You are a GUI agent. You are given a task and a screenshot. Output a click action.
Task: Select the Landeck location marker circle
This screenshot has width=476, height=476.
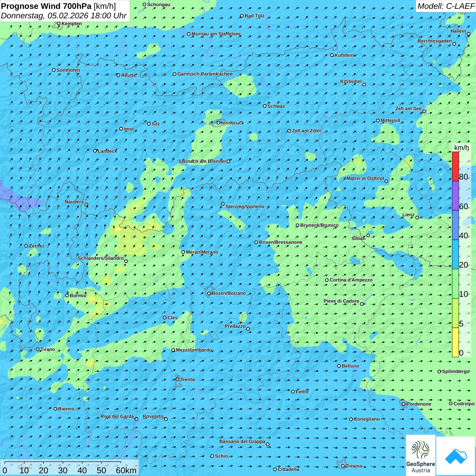(95, 151)
